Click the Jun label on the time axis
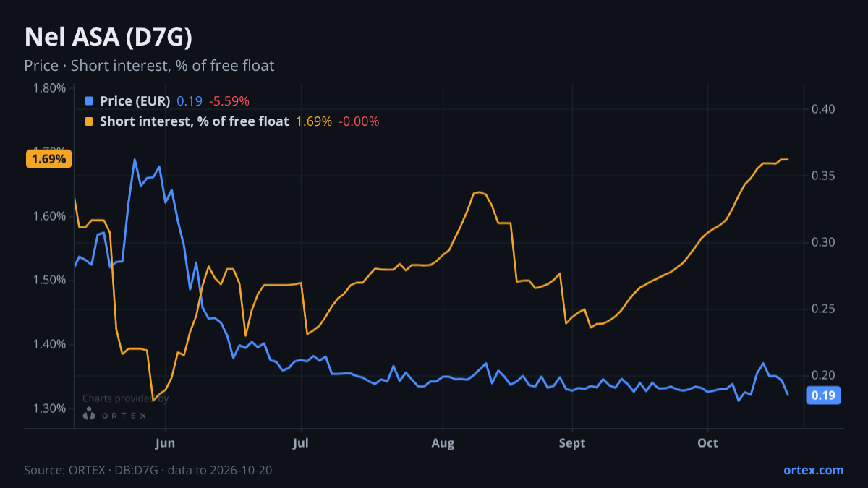The image size is (868, 488). (x=166, y=443)
